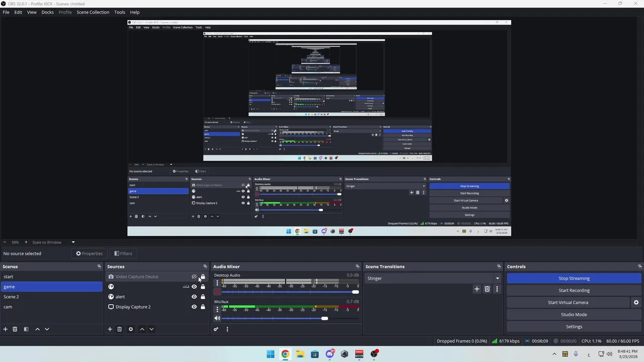
Task: Open Audio Mixer toolbar three-dot menu
Action: point(227,329)
